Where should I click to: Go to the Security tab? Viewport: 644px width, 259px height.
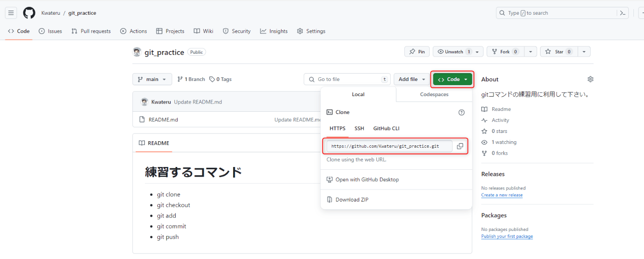236,31
